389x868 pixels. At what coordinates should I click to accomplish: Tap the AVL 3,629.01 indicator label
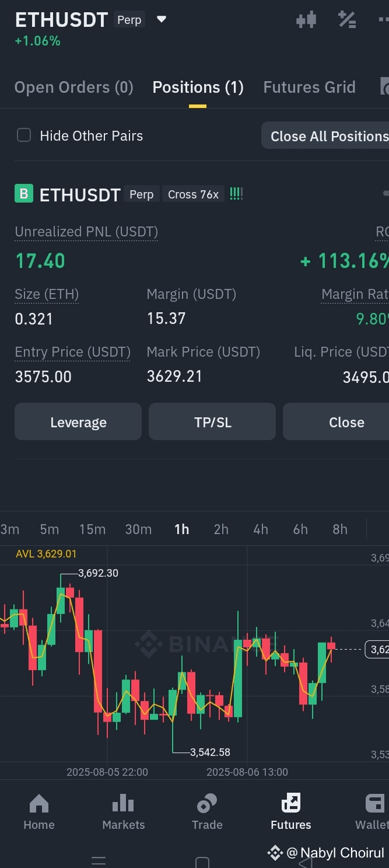tap(46, 553)
